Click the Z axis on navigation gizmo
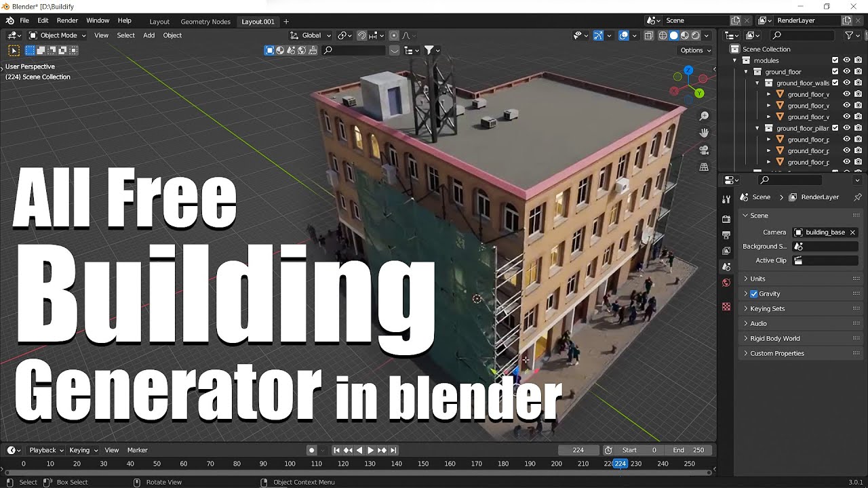 coord(688,70)
